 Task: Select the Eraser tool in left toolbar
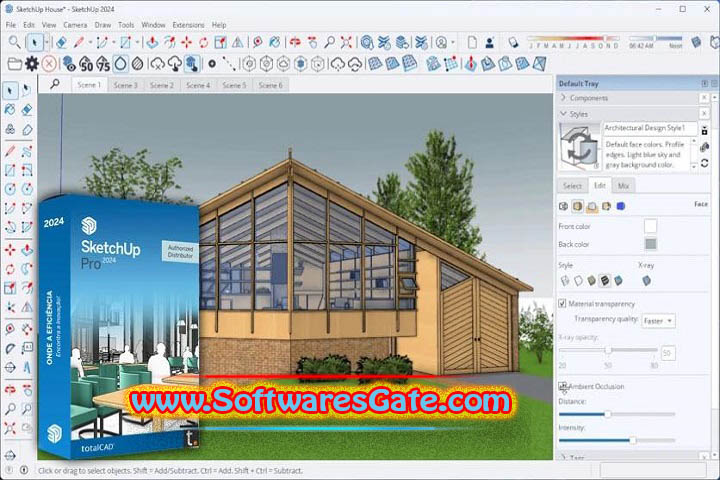click(x=27, y=110)
